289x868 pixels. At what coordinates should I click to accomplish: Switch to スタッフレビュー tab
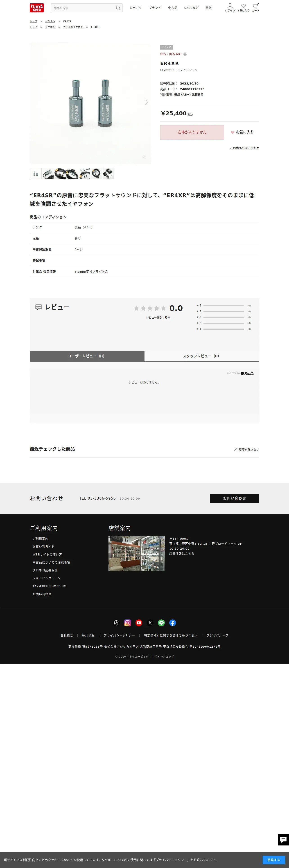click(202, 356)
